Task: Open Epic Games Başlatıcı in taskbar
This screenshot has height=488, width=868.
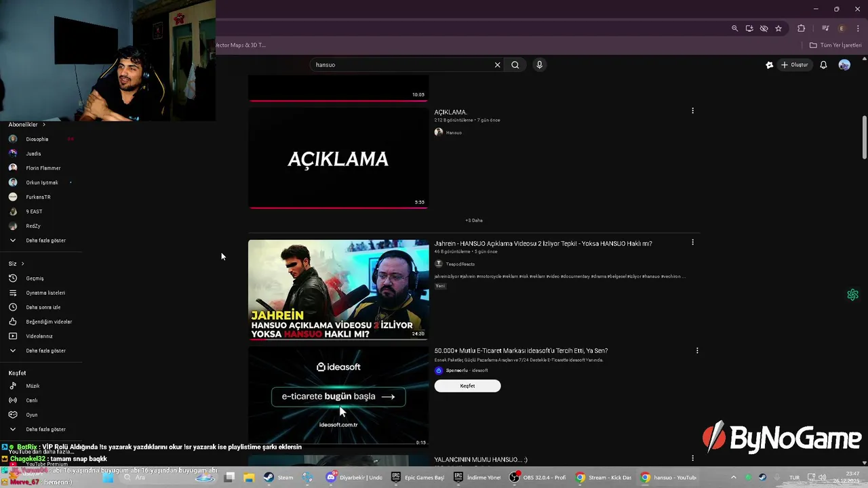Action: tap(418, 478)
